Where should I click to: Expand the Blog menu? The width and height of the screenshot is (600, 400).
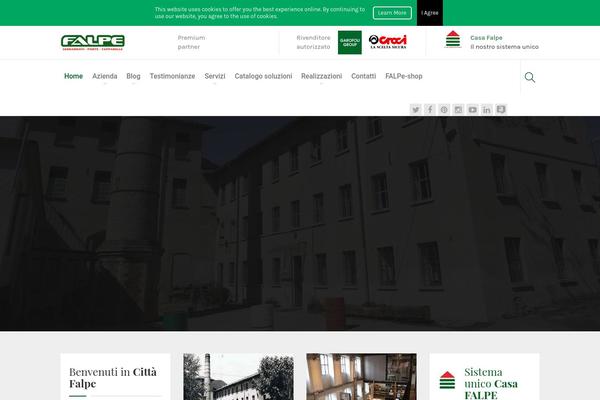coord(133,76)
